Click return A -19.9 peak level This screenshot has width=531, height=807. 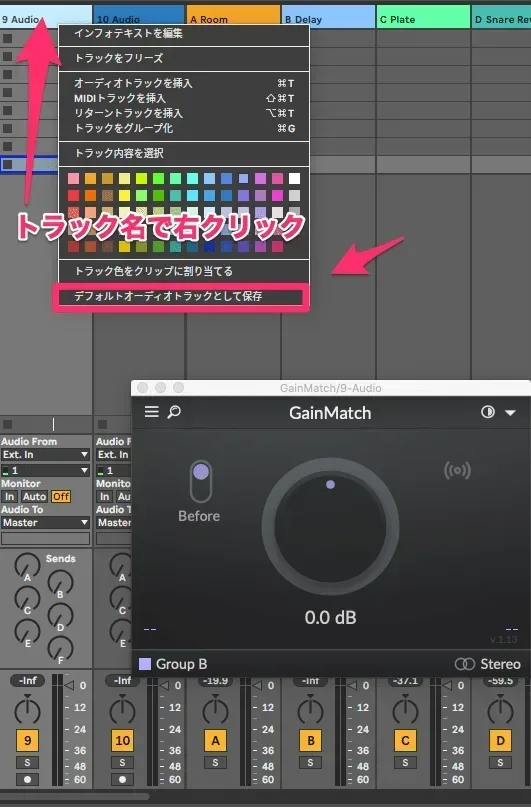point(216,680)
